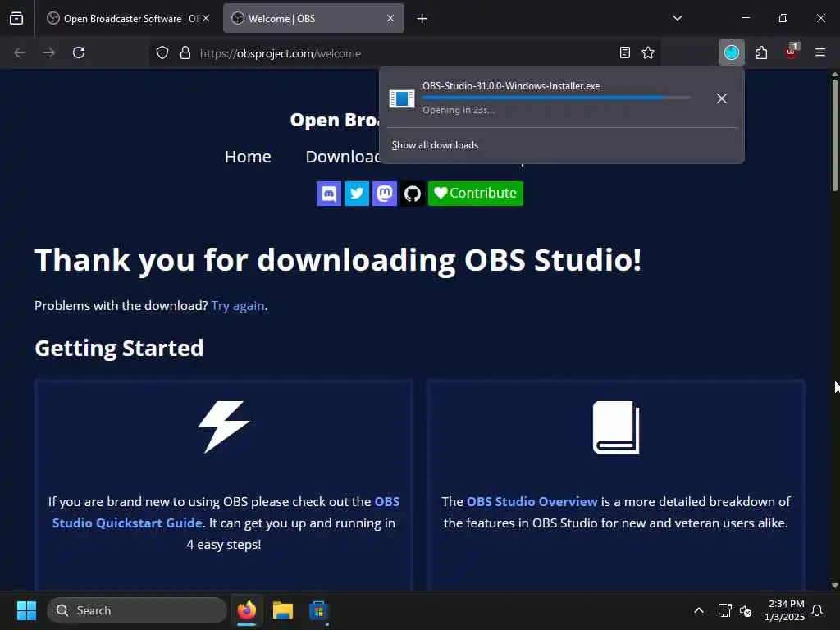Open the network status tray icon

(x=724, y=610)
